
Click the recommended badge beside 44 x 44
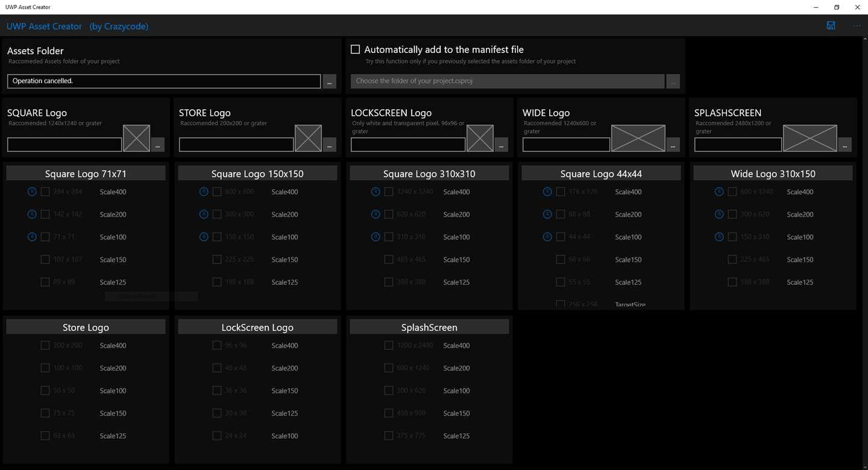point(547,237)
